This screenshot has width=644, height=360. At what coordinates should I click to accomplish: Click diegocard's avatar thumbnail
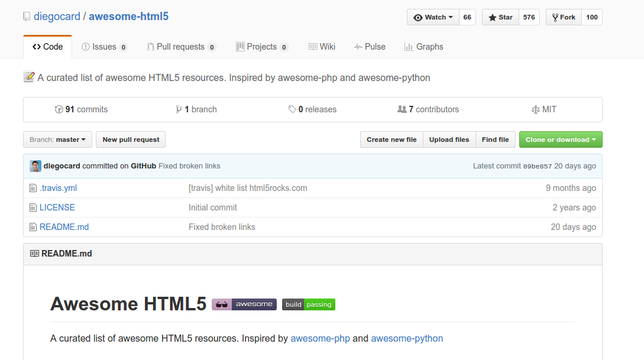coord(35,166)
